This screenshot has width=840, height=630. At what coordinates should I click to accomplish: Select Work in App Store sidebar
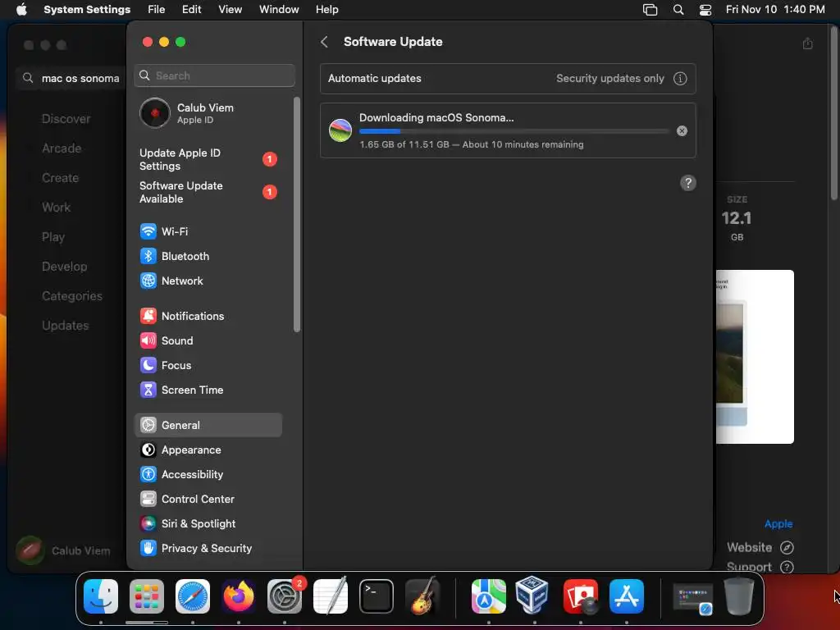(x=57, y=208)
